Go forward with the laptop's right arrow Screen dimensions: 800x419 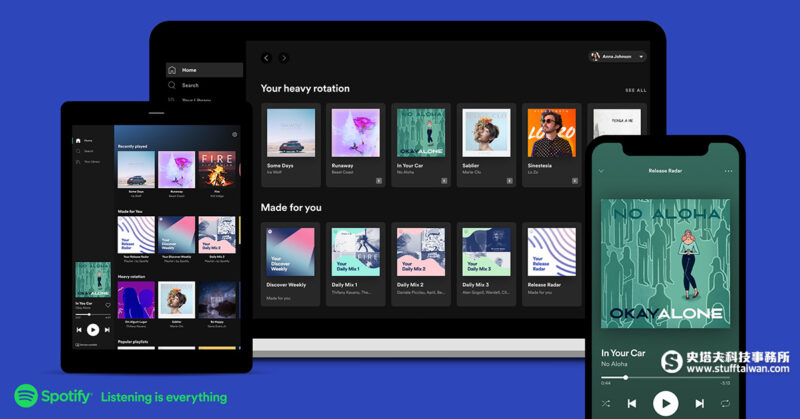[284, 58]
